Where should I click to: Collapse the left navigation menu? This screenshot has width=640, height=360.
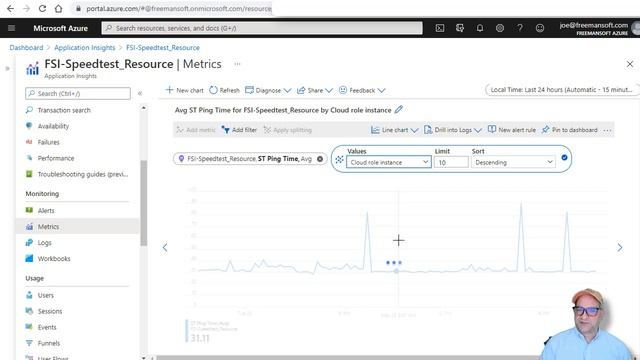(x=140, y=93)
